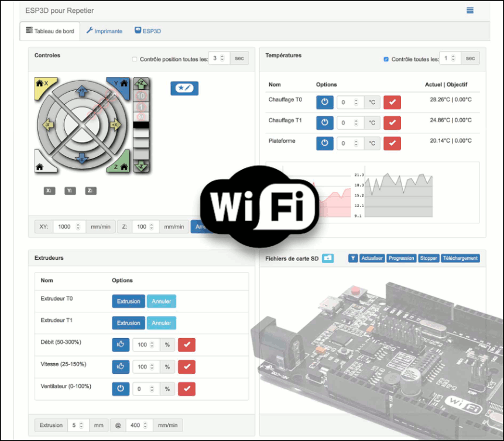Screen dimensions: 504x441
Task: Click the custom commands star-pencil button
Action: click(x=184, y=88)
